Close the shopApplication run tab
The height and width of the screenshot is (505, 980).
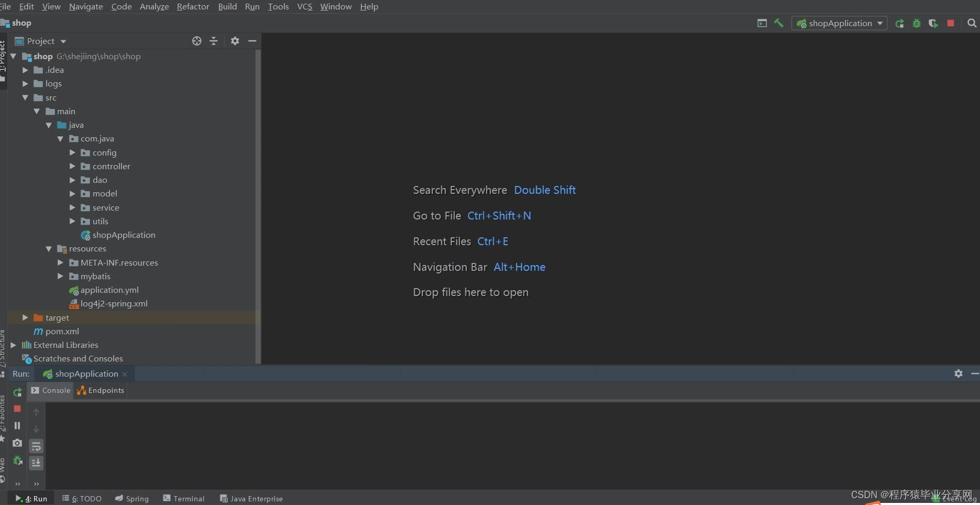click(125, 374)
